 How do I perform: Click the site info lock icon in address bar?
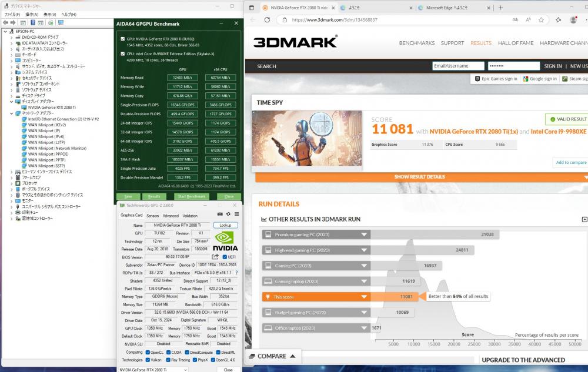tap(285, 20)
